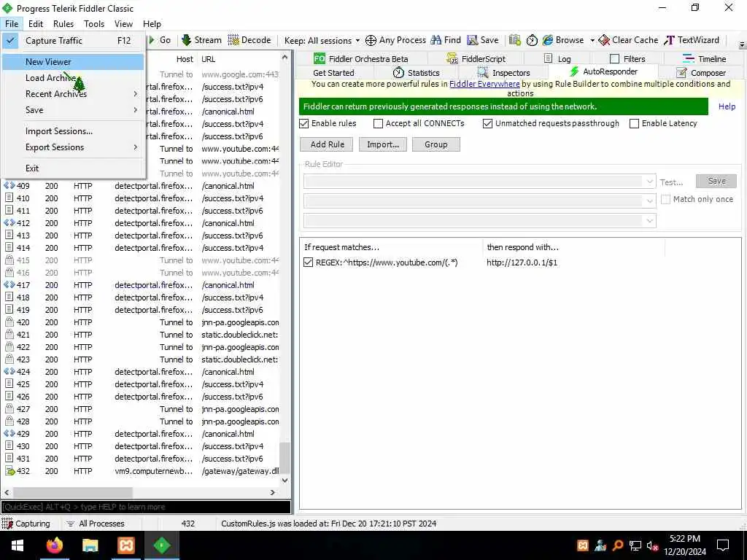This screenshot has width=747, height=560.
Task: Open the TextWizard tool
Action: pyautogui.click(x=692, y=40)
